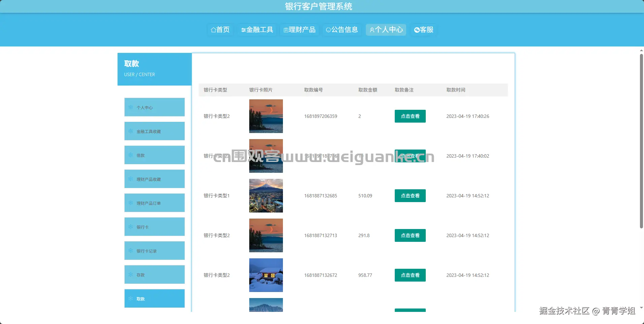
Task: Go to 存款 in the sidebar
Action: tap(155, 274)
